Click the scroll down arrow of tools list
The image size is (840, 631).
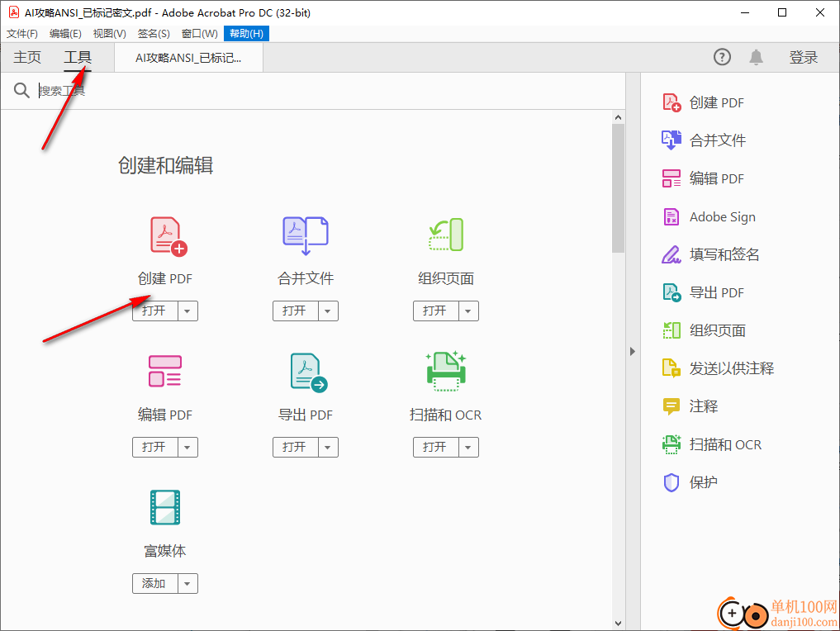click(x=618, y=624)
